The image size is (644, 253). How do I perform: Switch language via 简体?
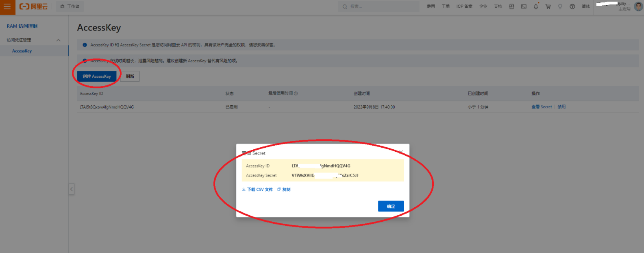click(585, 7)
